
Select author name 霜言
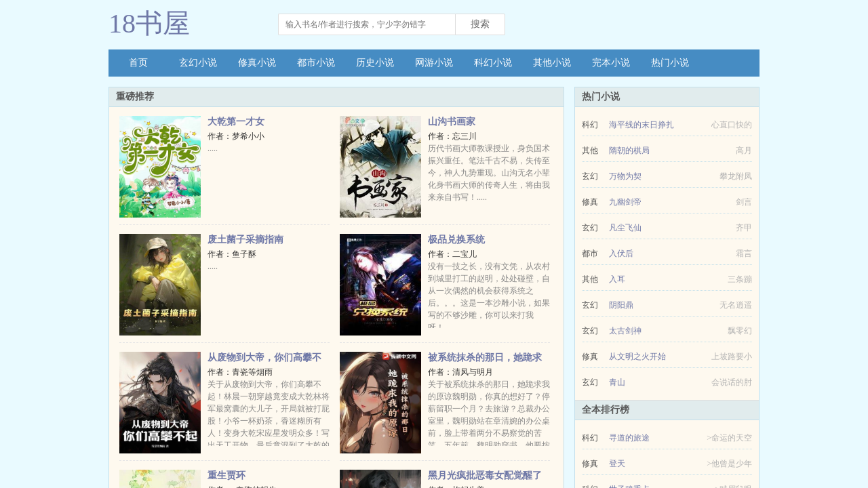(x=744, y=253)
